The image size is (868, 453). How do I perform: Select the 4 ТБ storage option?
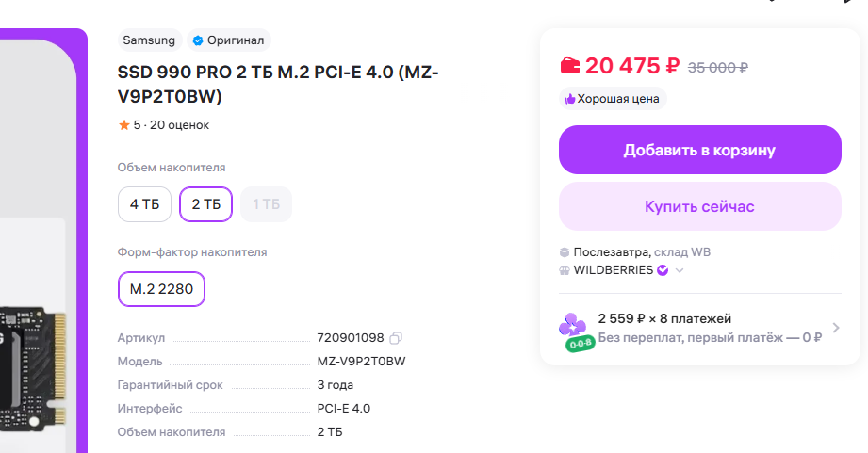pyautogui.click(x=144, y=203)
